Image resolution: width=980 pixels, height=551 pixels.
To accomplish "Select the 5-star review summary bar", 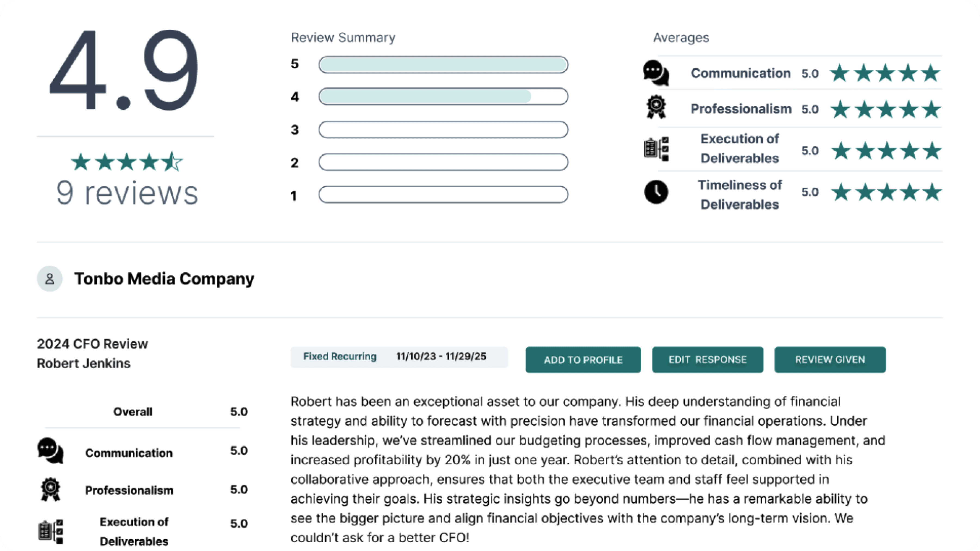I will pyautogui.click(x=443, y=65).
